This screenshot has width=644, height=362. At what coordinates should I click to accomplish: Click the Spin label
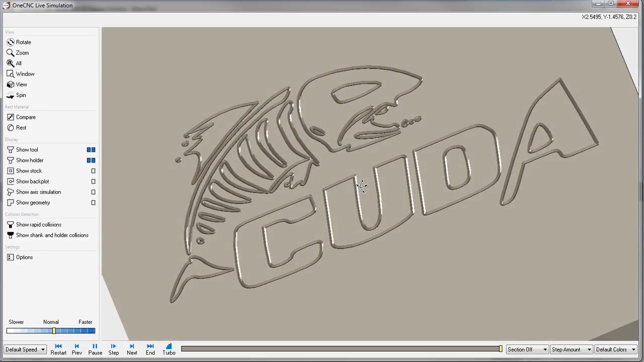pos(21,95)
